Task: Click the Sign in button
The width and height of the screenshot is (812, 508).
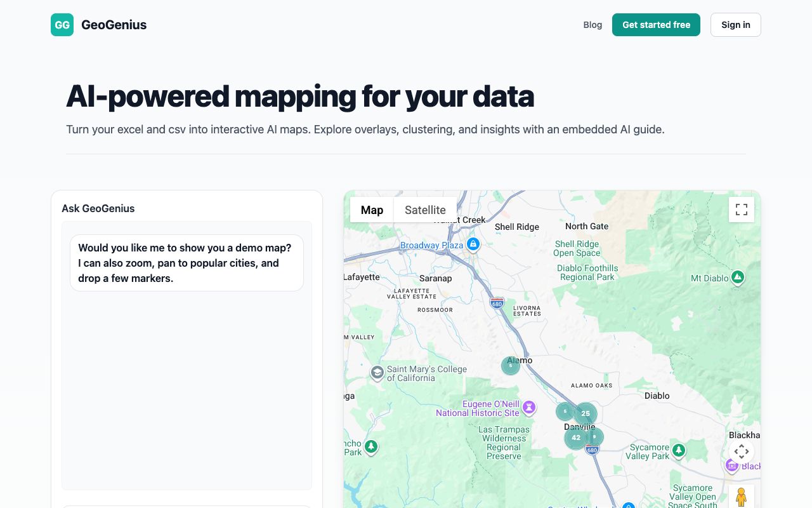Action: tap(735, 25)
